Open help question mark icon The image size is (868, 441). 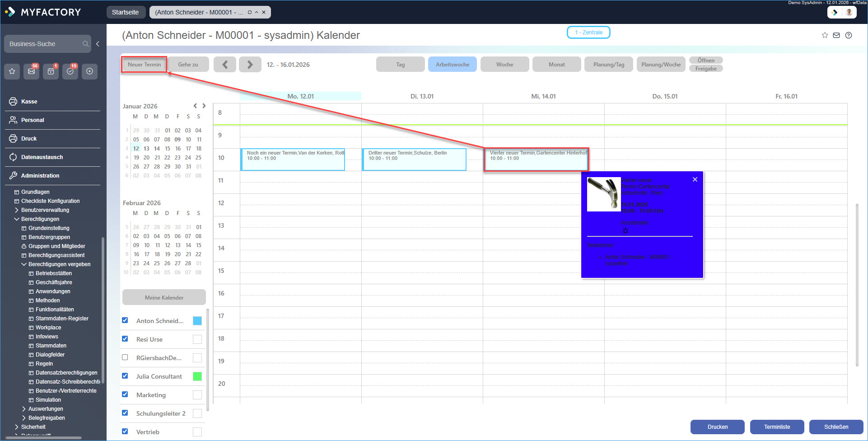(849, 35)
